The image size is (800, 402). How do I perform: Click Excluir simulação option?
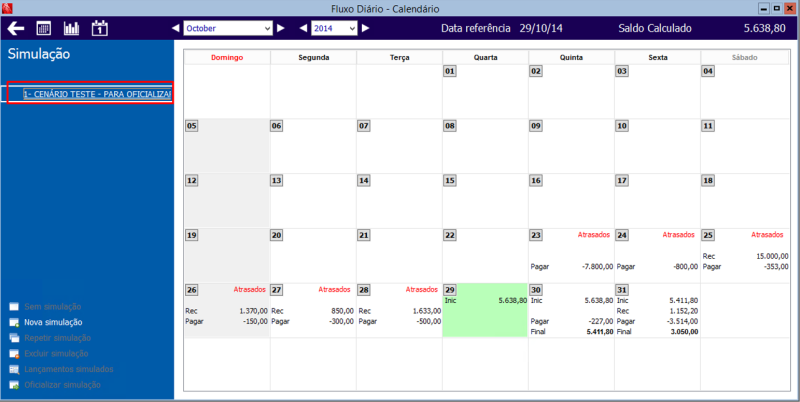56,354
